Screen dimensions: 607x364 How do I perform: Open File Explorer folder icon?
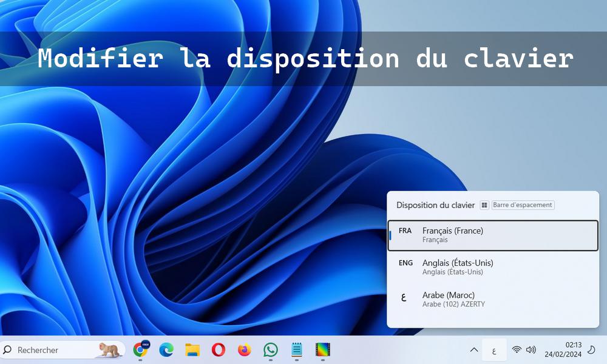pyautogui.click(x=192, y=349)
